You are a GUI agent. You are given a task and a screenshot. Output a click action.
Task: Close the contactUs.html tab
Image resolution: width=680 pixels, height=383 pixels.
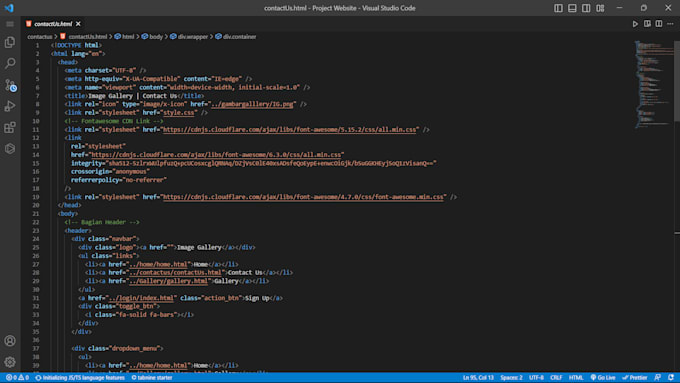coord(78,24)
